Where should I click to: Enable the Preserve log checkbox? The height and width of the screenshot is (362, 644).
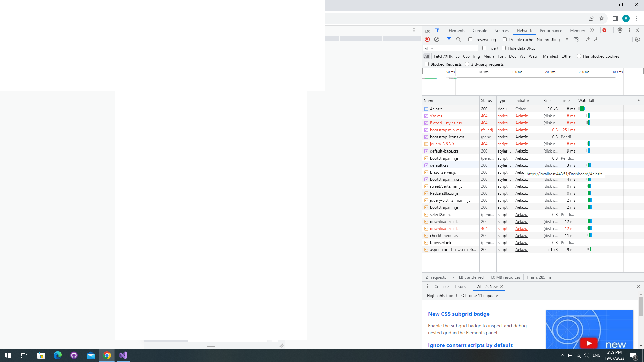point(470,39)
